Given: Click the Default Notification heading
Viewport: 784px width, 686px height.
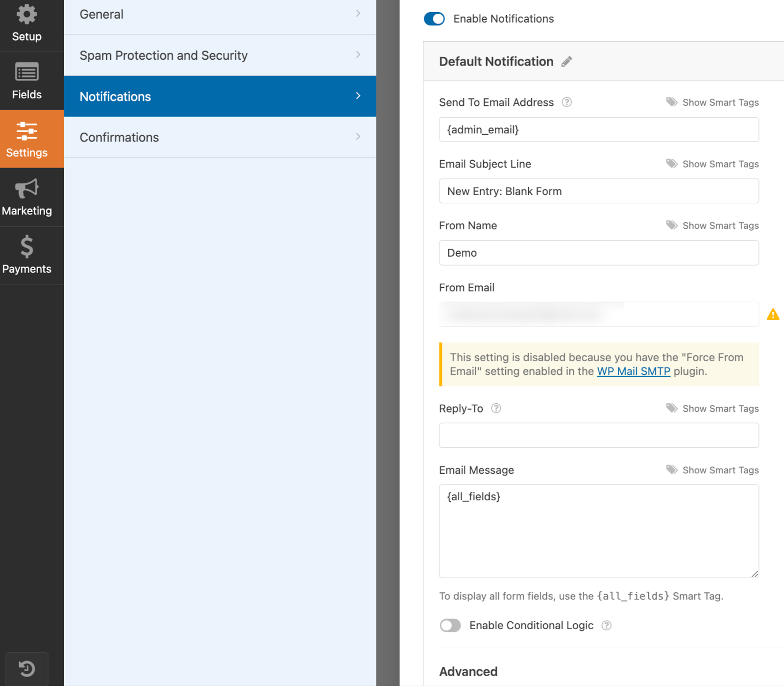Looking at the screenshot, I should click(x=496, y=61).
